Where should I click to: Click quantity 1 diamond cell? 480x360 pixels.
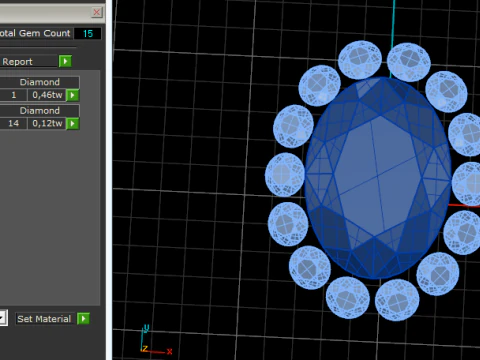click(13, 95)
